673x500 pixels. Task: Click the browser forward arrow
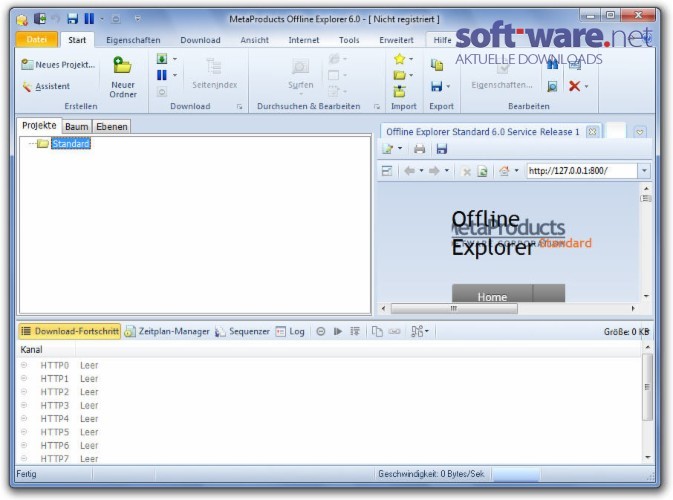pyautogui.click(x=434, y=171)
